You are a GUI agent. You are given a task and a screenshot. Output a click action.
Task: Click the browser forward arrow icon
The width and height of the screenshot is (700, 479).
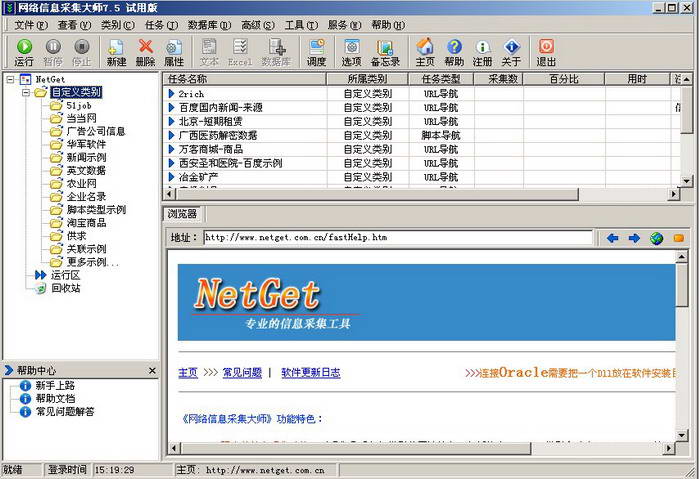[634, 238]
